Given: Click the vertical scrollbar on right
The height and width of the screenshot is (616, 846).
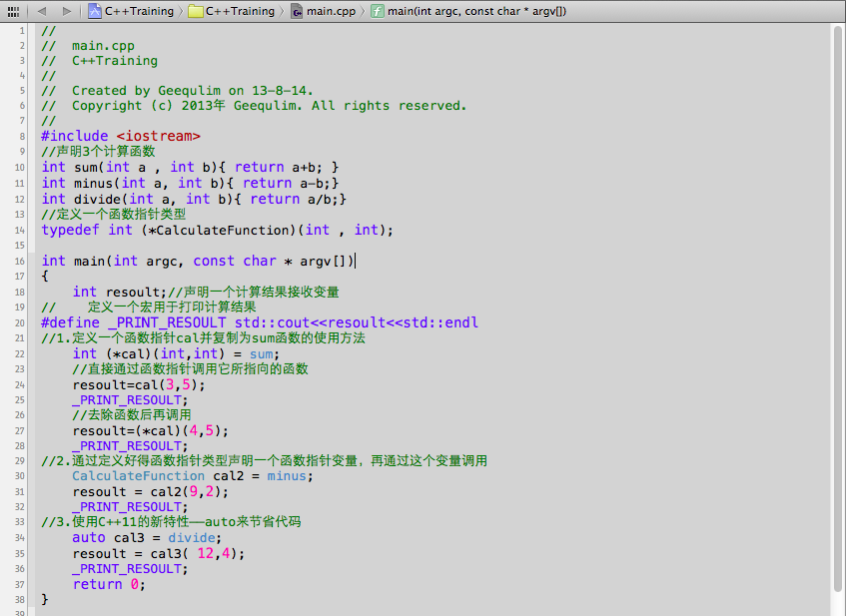Looking at the screenshot, I should point(837,319).
